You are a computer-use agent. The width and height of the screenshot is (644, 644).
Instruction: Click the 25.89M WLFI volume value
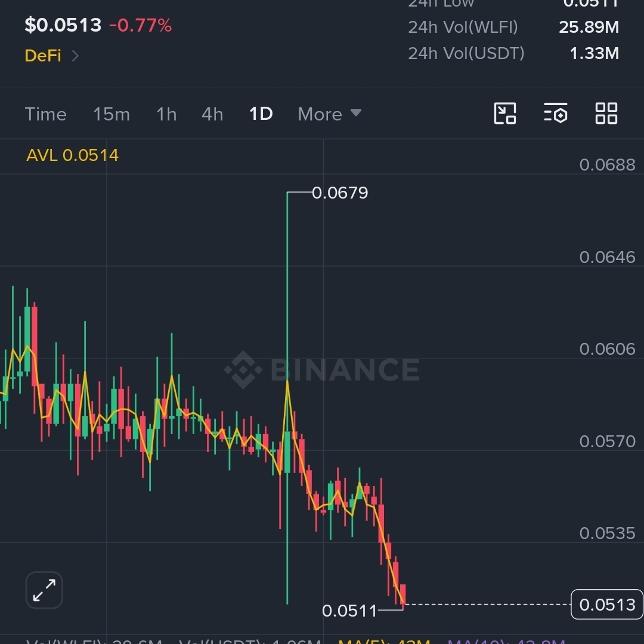pyautogui.click(x=589, y=27)
